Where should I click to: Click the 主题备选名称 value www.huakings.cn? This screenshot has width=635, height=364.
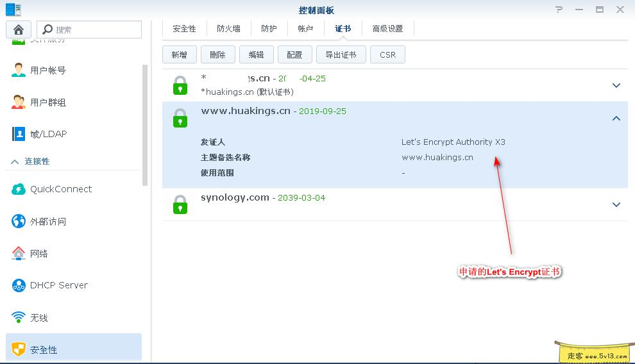coord(437,158)
